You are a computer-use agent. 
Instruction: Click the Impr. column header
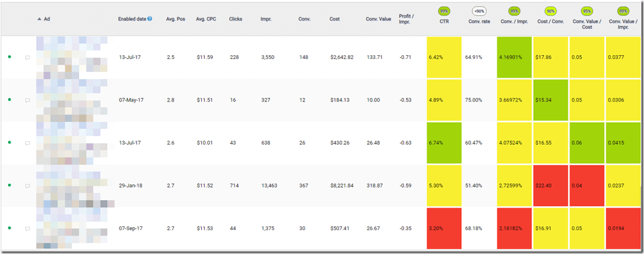pyautogui.click(x=267, y=19)
